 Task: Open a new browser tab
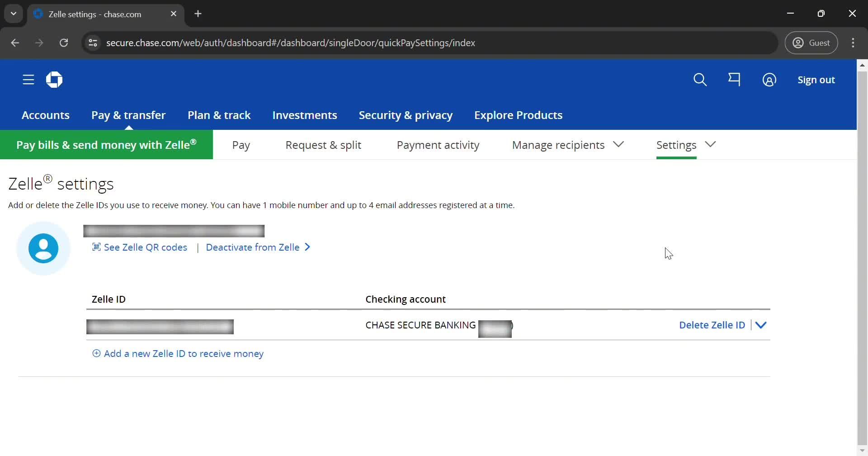[x=198, y=14]
